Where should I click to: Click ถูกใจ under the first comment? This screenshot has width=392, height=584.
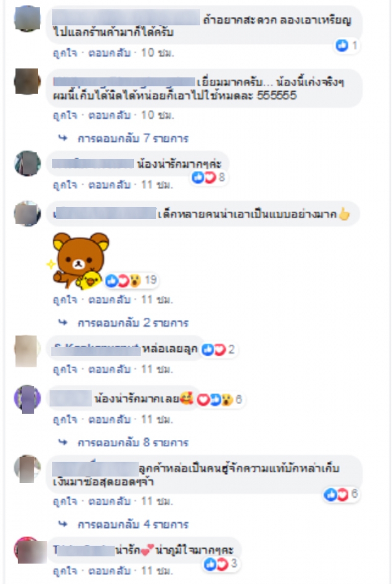point(65,53)
